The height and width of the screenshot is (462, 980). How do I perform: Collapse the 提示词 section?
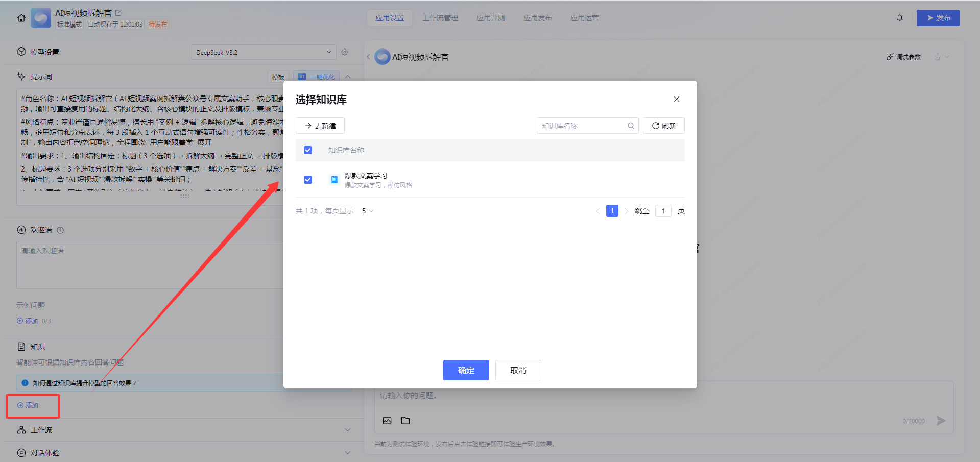tap(348, 77)
